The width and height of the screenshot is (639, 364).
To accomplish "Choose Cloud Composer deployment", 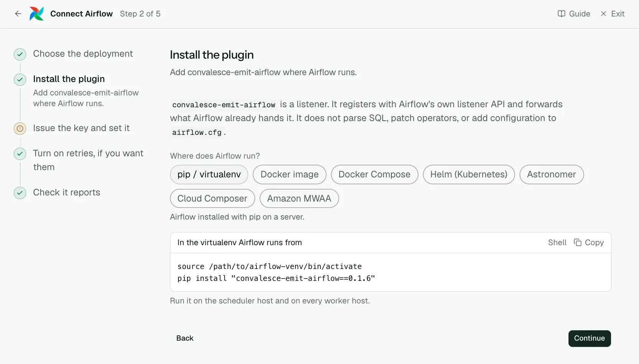I will coord(212,198).
